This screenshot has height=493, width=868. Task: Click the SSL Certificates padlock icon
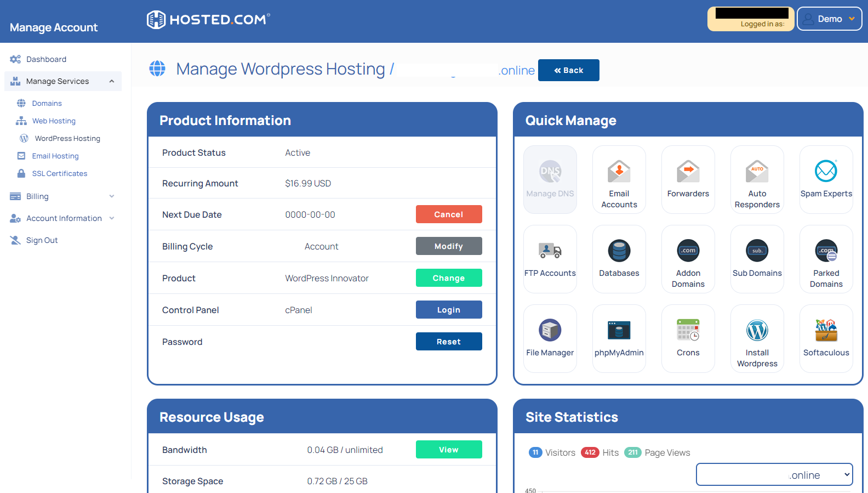coord(21,173)
